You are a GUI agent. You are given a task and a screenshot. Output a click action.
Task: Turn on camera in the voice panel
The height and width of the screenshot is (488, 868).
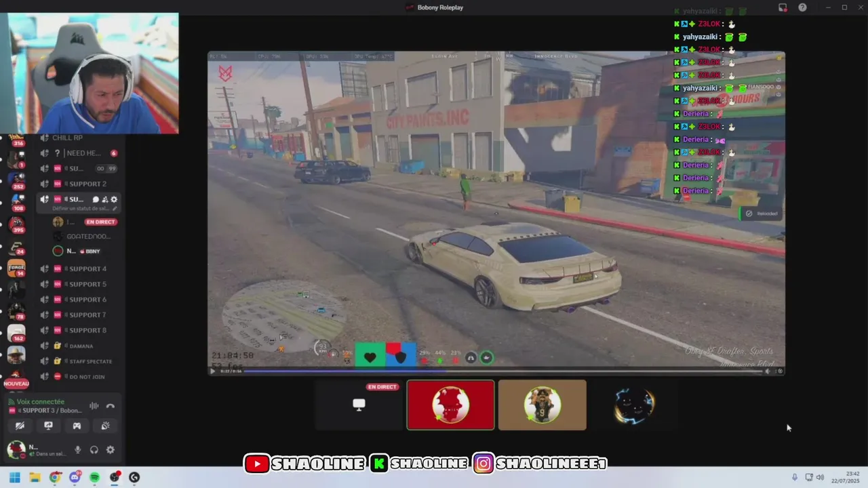pyautogui.click(x=20, y=426)
